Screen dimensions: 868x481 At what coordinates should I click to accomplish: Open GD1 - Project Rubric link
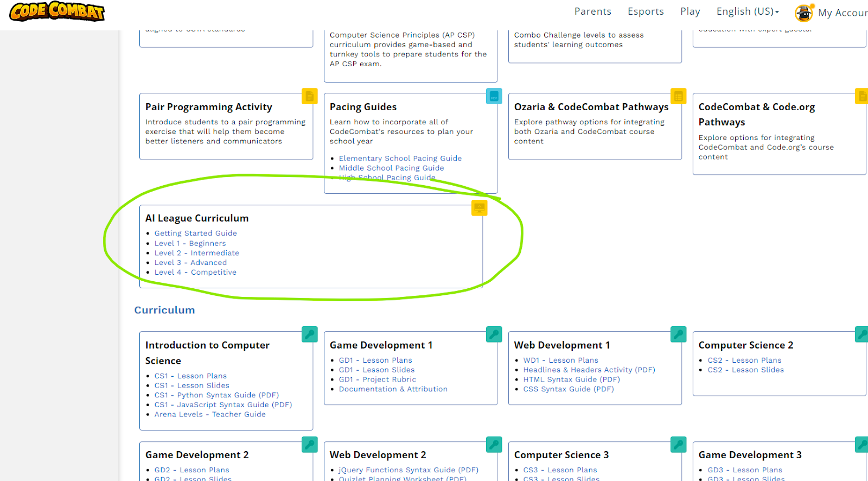point(377,380)
